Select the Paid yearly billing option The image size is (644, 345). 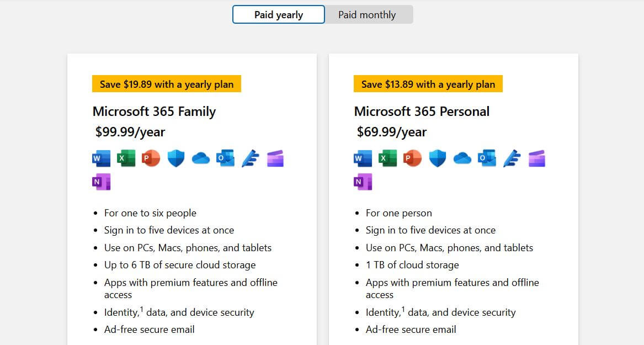(x=278, y=14)
